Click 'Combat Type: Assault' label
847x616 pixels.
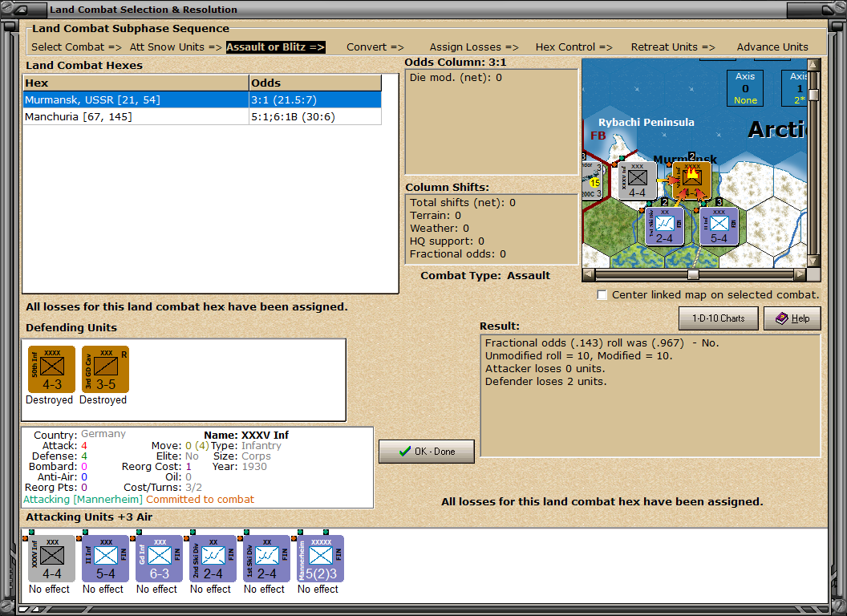coord(485,276)
